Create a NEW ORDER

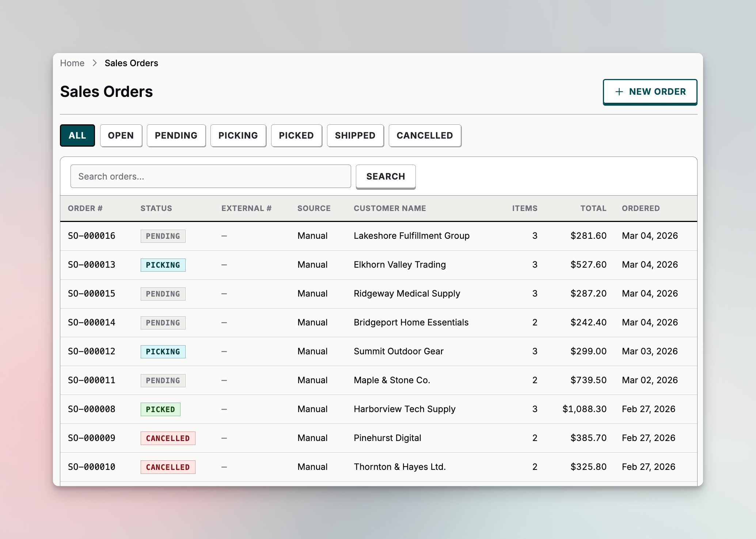click(x=650, y=91)
